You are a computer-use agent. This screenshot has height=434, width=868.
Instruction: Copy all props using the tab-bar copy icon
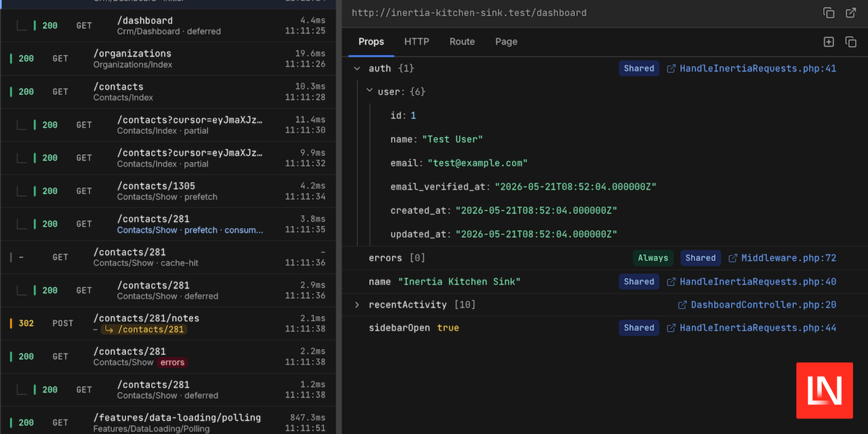pyautogui.click(x=851, y=42)
